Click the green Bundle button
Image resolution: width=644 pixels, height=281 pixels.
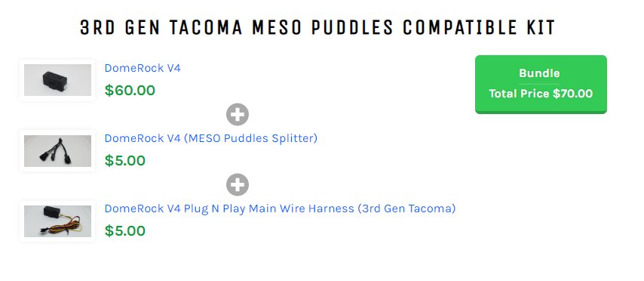click(541, 85)
